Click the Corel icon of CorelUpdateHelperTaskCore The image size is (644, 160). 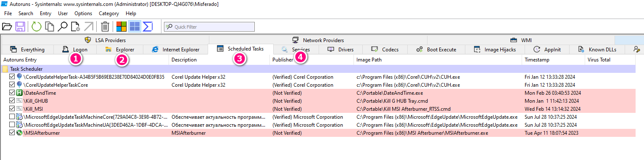19,85
